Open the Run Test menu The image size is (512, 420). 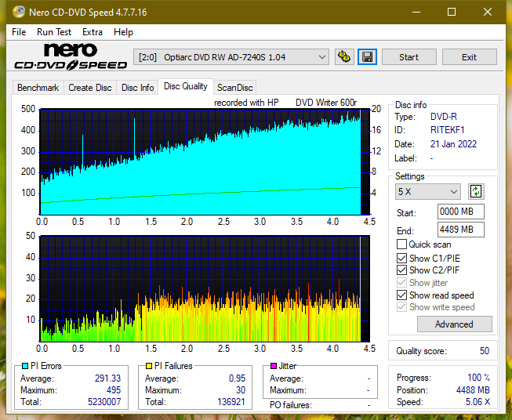pos(54,32)
